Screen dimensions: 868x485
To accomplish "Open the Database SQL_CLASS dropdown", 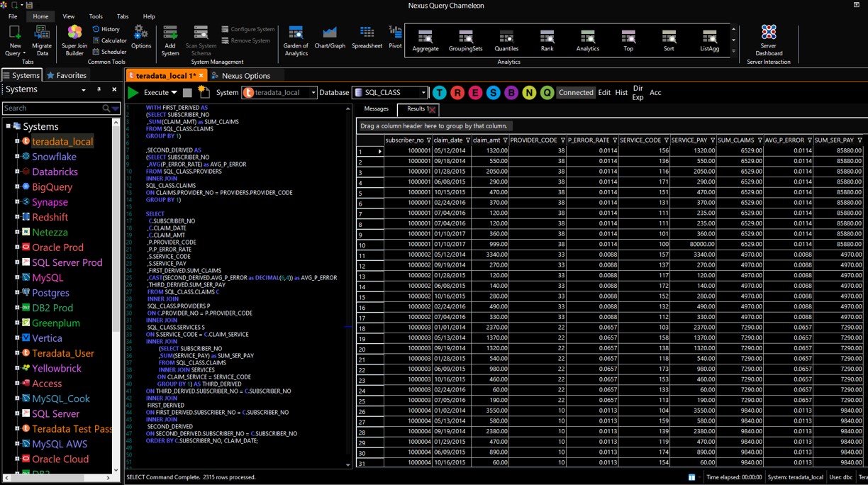I will point(423,93).
